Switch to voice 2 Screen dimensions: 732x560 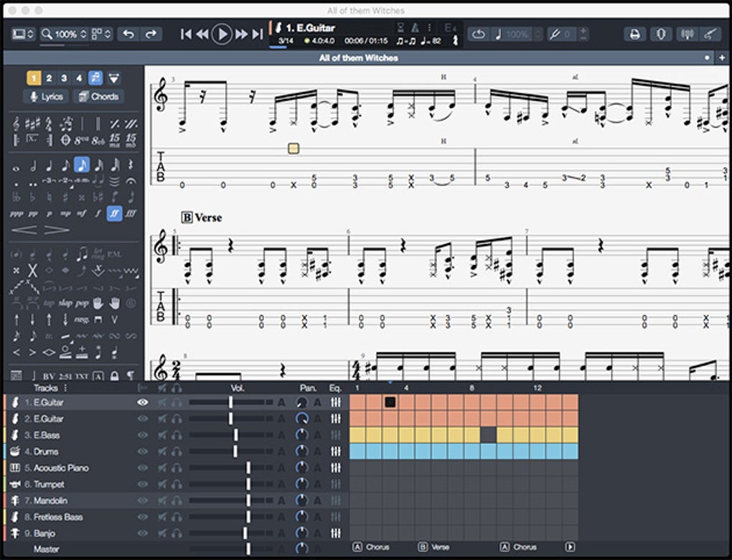click(x=49, y=78)
